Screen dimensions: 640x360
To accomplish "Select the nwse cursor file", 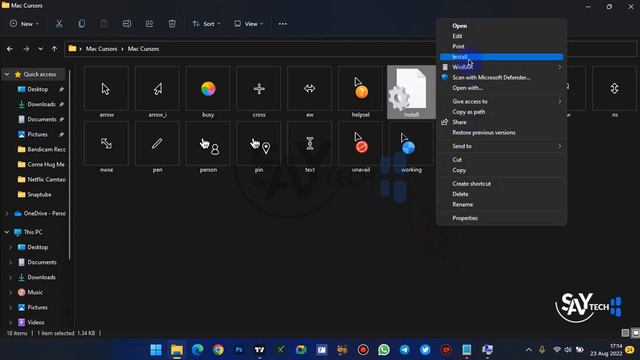I will 106,147.
